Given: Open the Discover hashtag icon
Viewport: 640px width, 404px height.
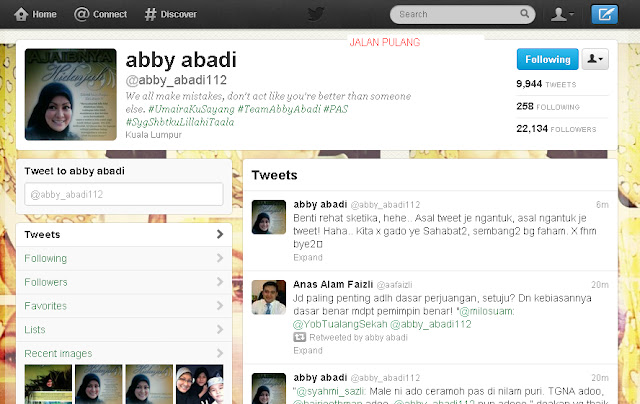Looking at the screenshot, I should [150, 14].
